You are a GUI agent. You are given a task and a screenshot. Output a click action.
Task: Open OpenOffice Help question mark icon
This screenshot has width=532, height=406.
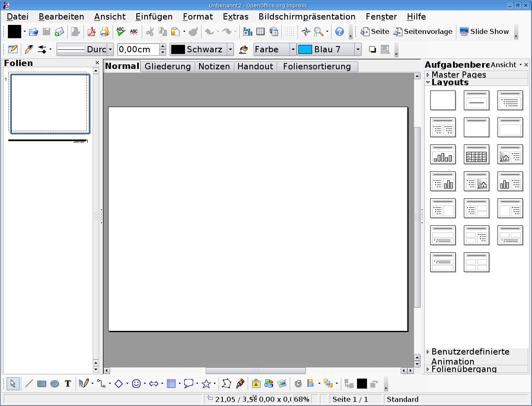pyautogui.click(x=340, y=32)
